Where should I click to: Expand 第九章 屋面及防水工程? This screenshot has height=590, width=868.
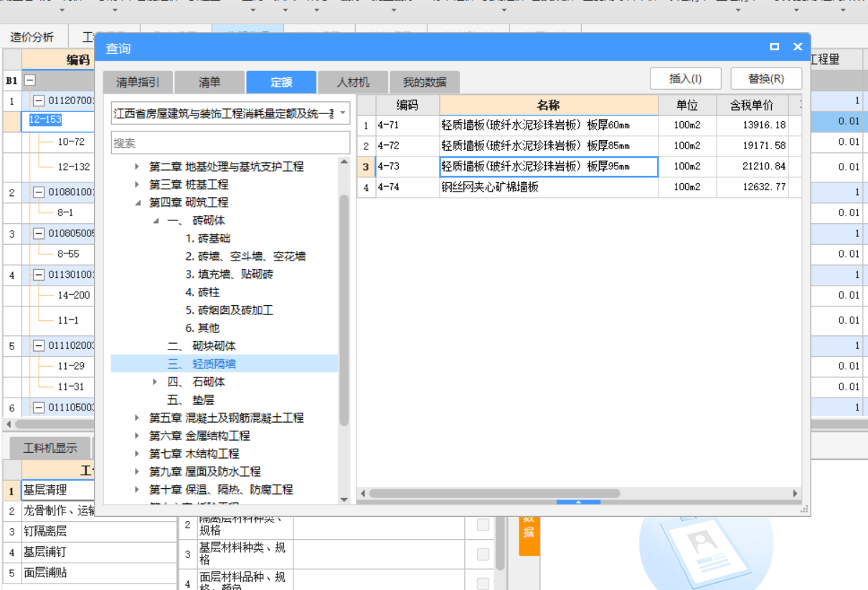coord(137,472)
